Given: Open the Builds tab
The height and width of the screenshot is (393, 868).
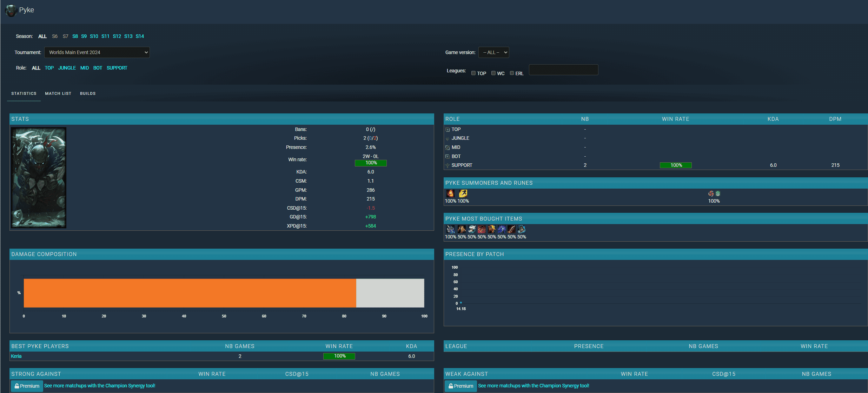Looking at the screenshot, I should point(88,93).
